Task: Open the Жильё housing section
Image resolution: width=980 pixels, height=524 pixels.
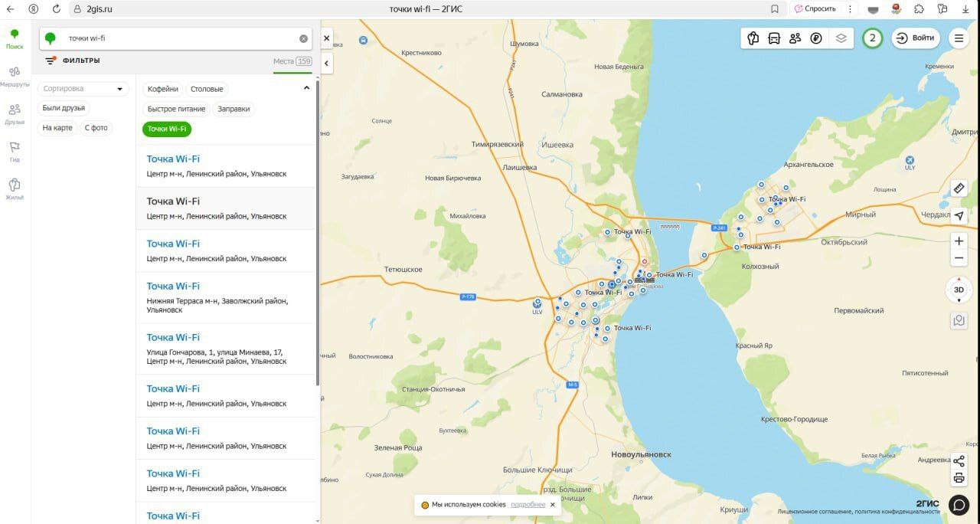Action: pyautogui.click(x=15, y=189)
